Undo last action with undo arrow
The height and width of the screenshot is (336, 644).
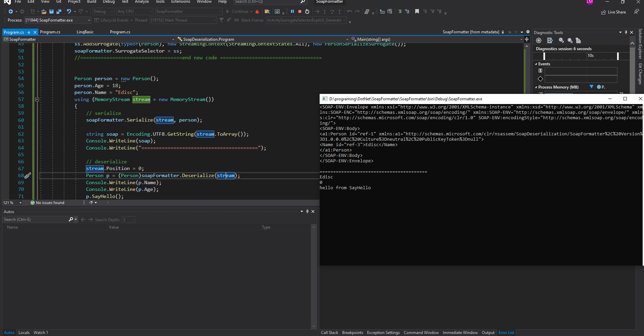tap(69, 11)
